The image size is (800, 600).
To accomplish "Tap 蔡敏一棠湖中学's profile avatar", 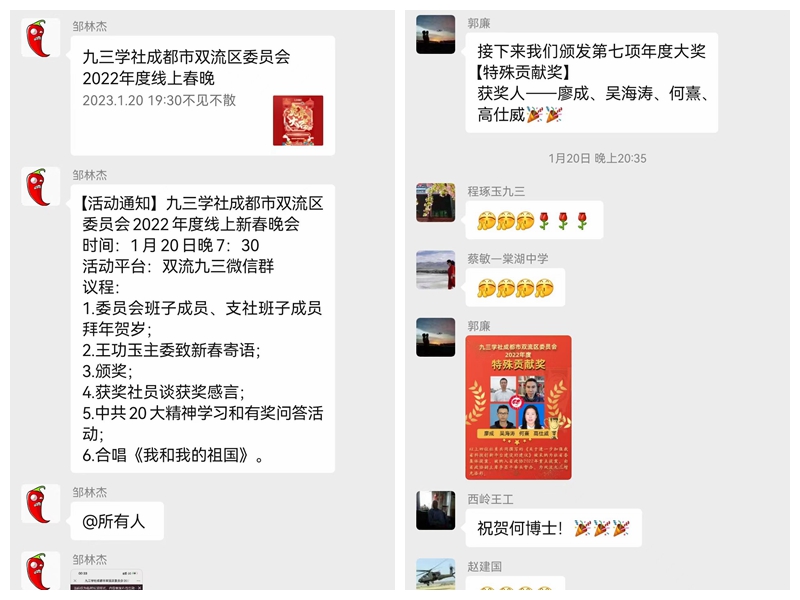I will point(436,270).
